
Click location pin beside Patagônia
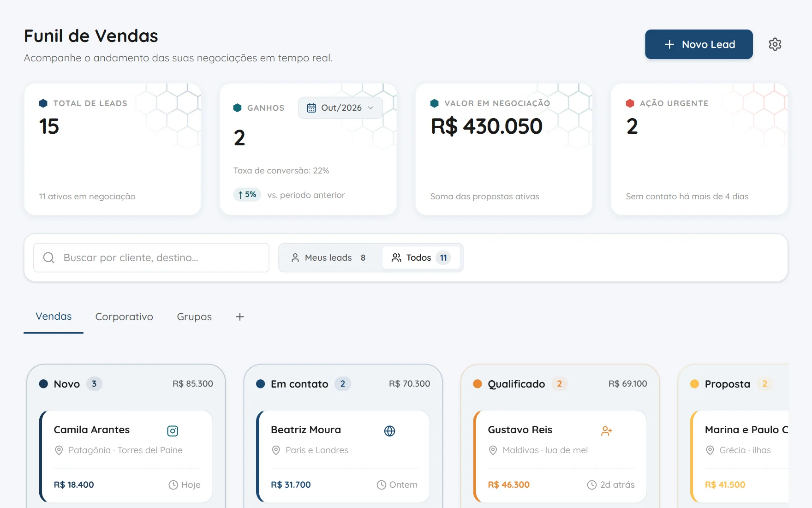point(59,450)
